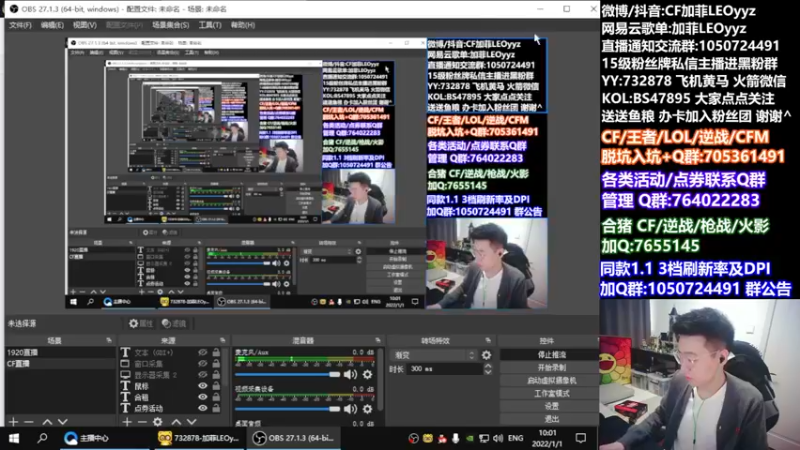Hide the 合租 text source
This screenshot has width=800, height=450.
tap(203, 397)
